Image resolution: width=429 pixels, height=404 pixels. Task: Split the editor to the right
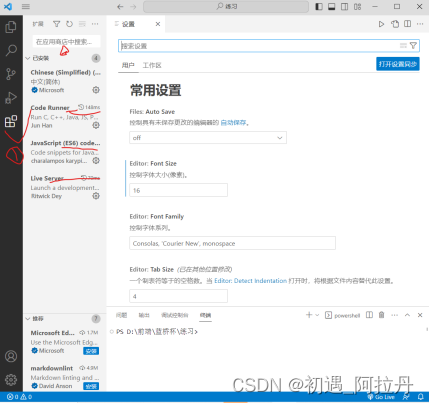click(408, 24)
